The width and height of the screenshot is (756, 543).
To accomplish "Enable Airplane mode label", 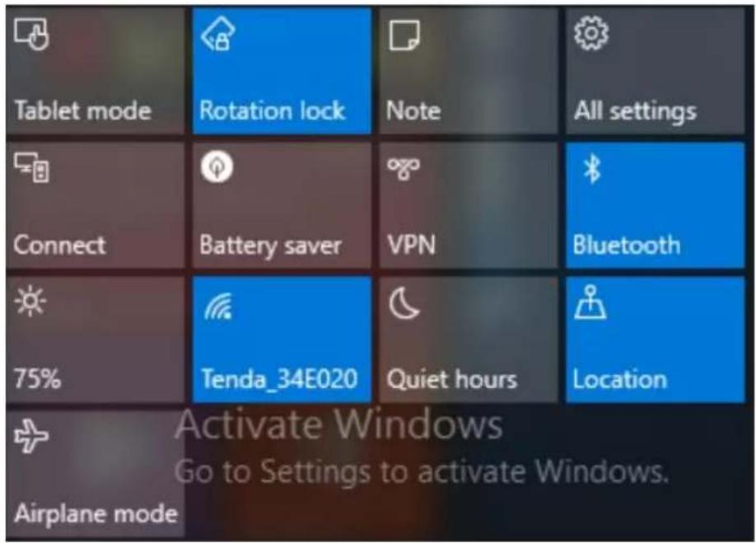I will (96, 513).
